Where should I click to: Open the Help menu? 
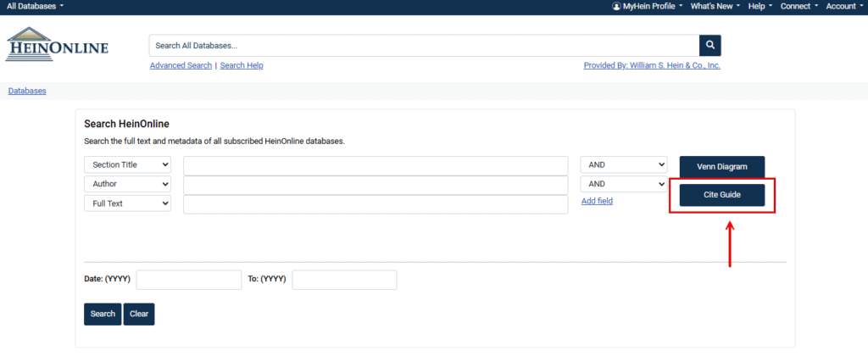point(759,7)
